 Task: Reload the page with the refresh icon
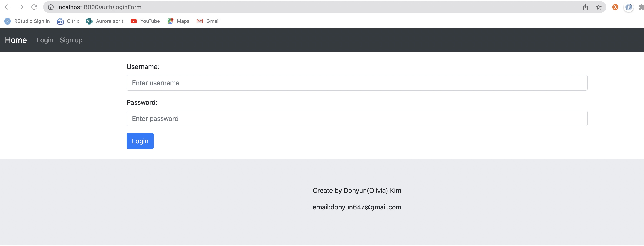pyautogui.click(x=34, y=7)
